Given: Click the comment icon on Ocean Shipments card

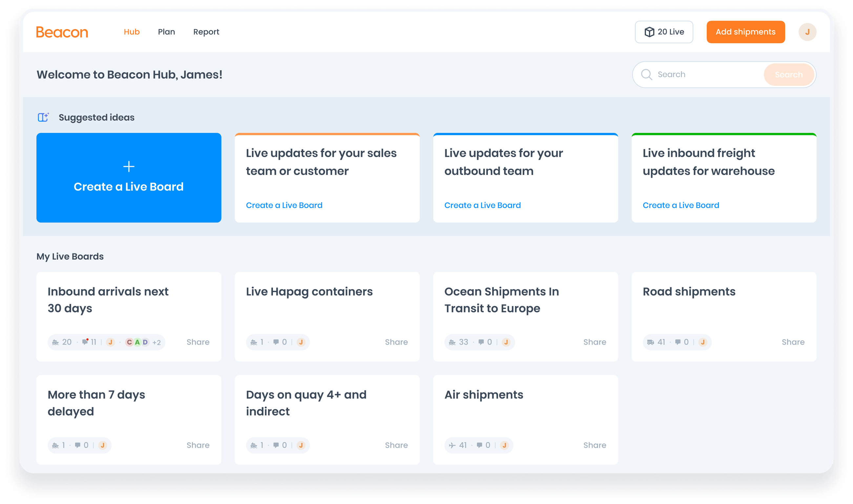Looking at the screenshot, I should click(x=482, y=342).
